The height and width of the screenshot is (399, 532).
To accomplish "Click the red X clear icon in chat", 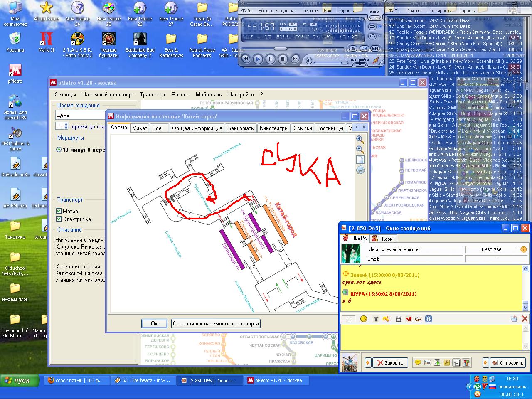I will [525, 319].
